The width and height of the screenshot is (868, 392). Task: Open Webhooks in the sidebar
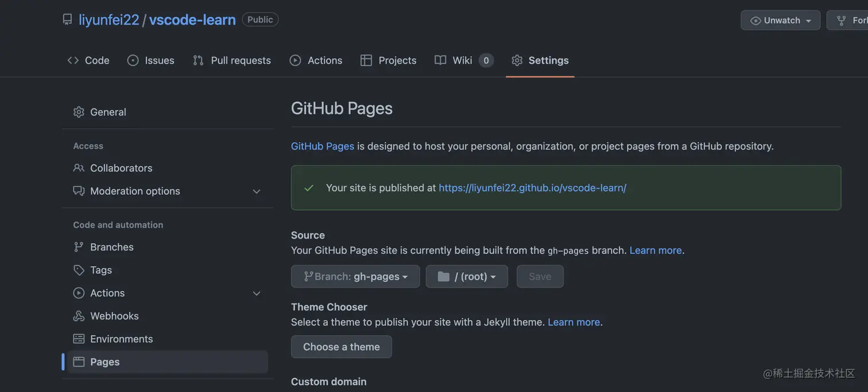point(168,316)
